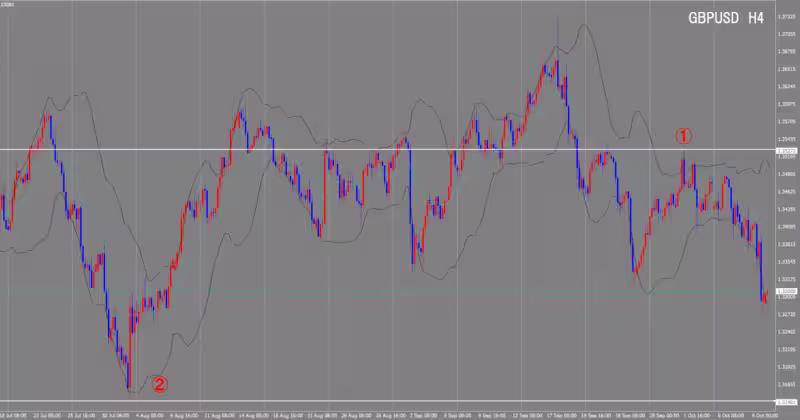Click the current price tag near 1.33000
This screenshot has height=420, width=800.
tap(785, 291)
